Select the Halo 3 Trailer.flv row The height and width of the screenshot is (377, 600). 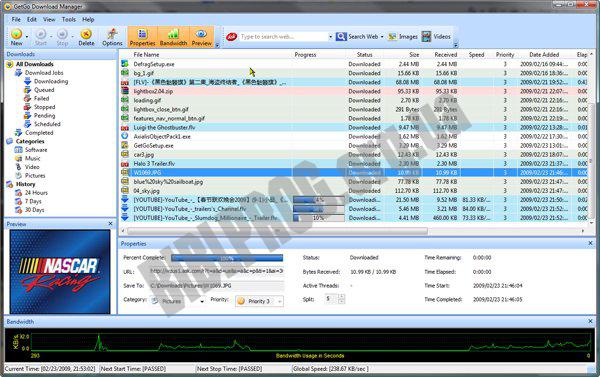coord(354,163)
